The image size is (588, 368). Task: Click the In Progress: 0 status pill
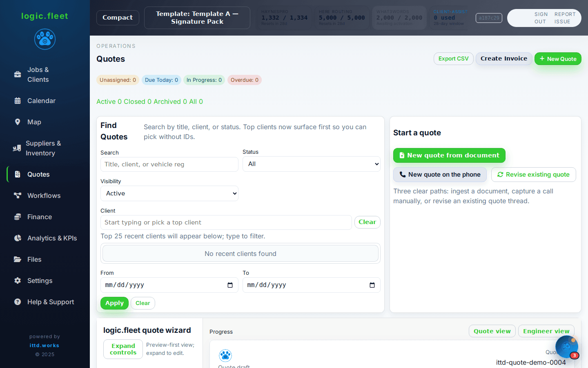click(204, 80)
